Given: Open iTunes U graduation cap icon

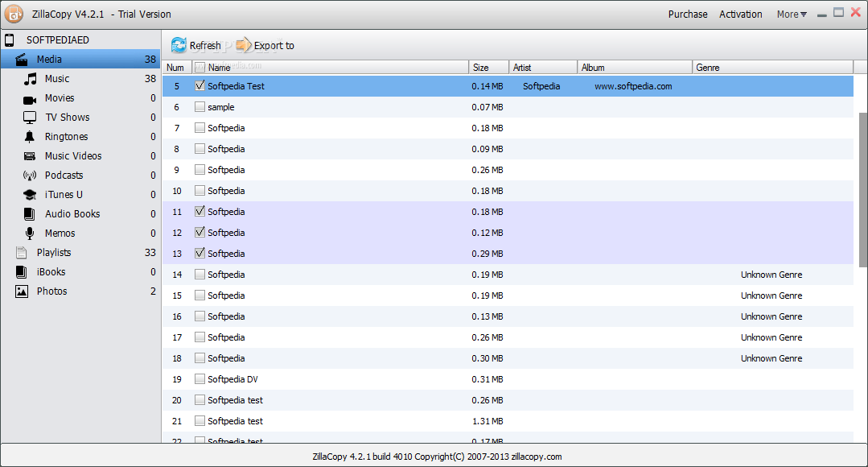Looking at the screenshot, I should pyautogui.click(x=30, y=195).
